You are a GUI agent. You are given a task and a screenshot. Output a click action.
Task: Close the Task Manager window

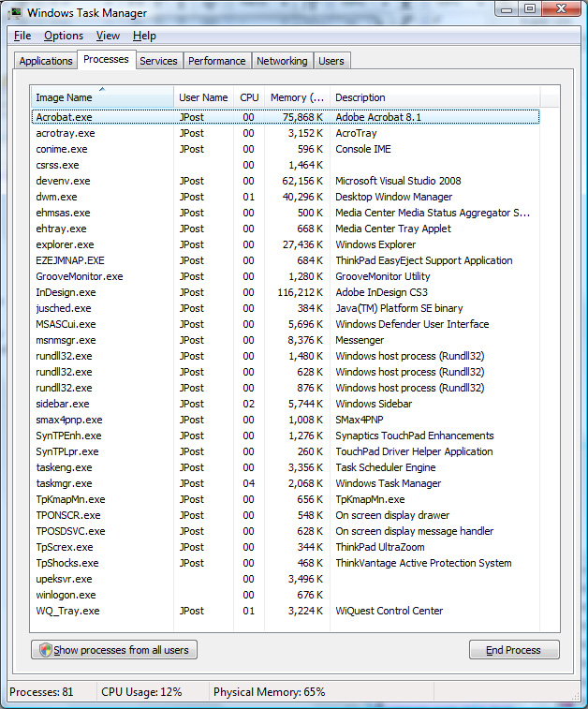(561, 9)
